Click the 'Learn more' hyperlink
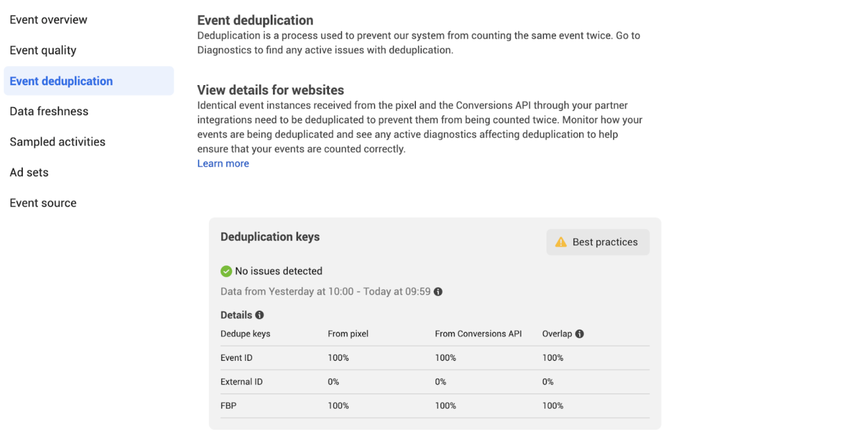Screen dimensions: 868x446 [x=223, y=164]
